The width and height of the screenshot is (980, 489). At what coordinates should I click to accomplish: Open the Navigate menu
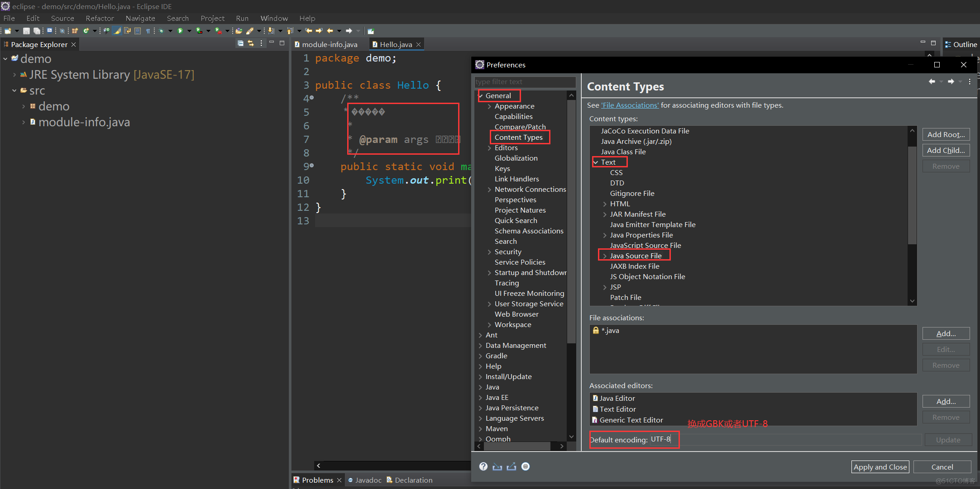point(140,18)
